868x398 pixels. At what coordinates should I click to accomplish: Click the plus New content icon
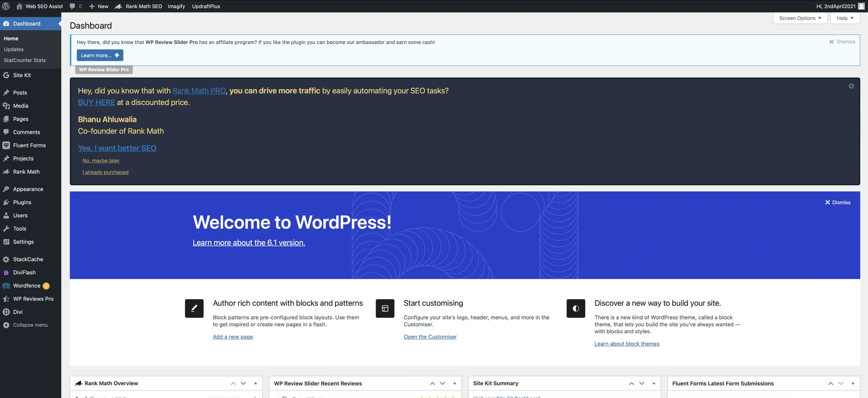pos(92,6)
